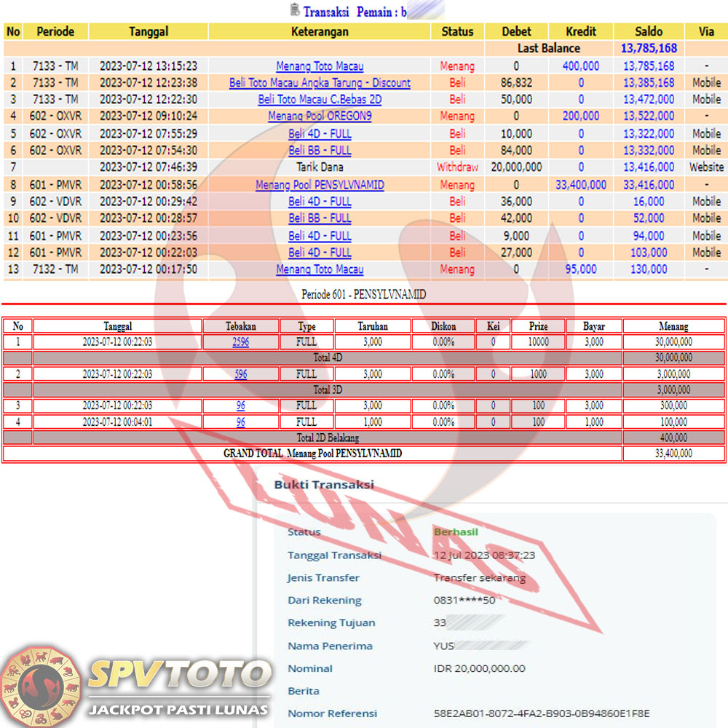The width and height of the screenshot is (728, 728).
Task: Click the 96 tebakan link in row 3
Action: [x=240, y=405]
